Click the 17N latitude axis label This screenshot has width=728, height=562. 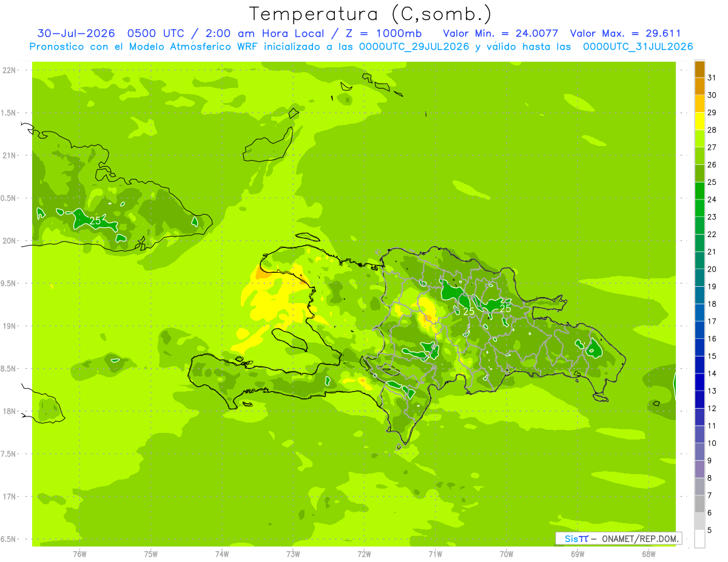coord(9,497)
